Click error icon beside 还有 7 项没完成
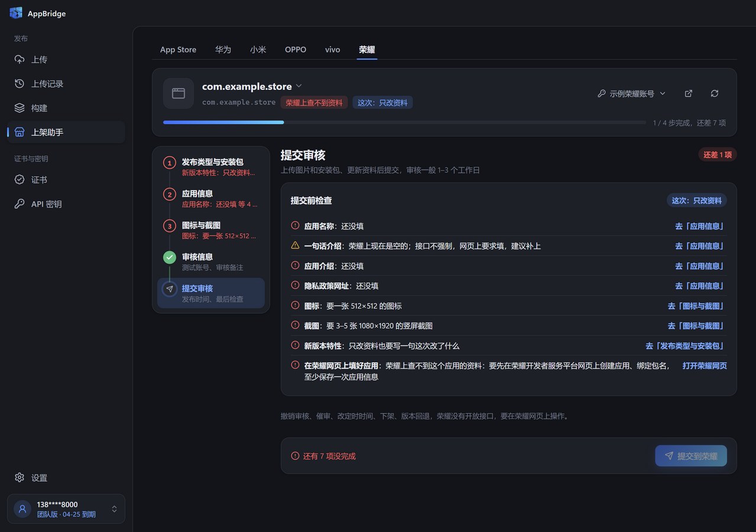 [x=295, y=456]
